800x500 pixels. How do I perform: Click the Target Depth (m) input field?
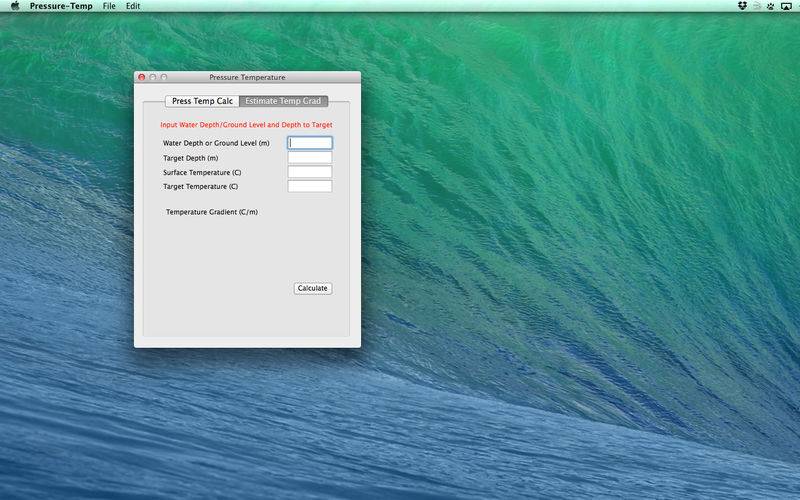click(x=310, y=158)
